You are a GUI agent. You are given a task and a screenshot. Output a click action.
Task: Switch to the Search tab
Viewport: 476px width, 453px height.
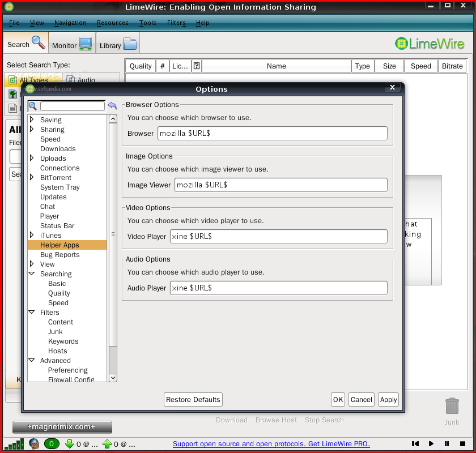[26, 43]
